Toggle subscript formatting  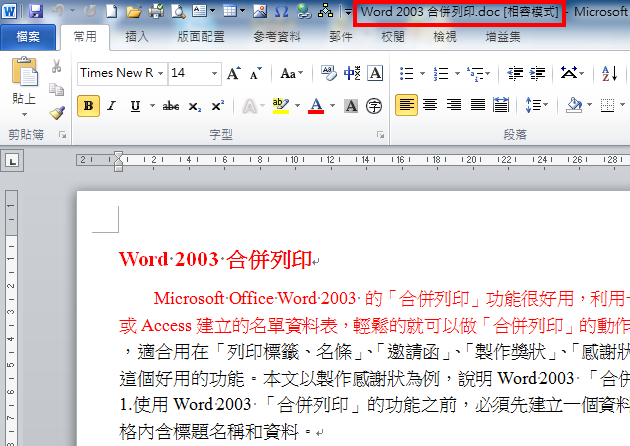tap(194, 106)
